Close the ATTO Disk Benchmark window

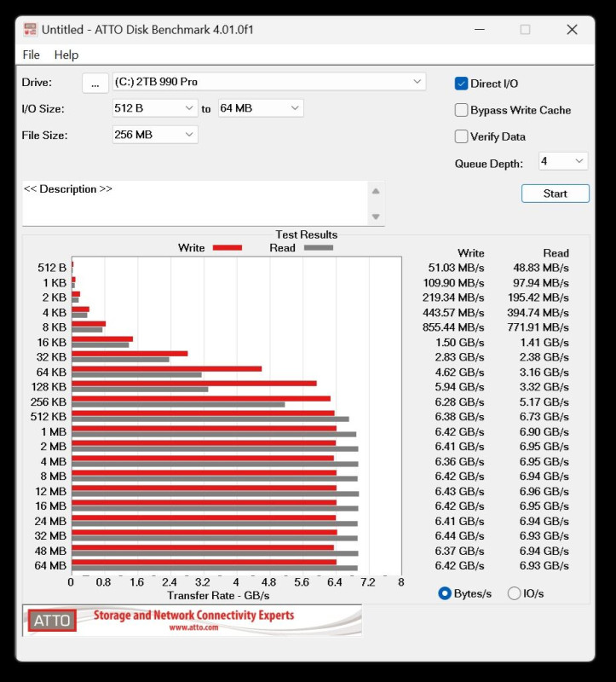coord(572,30)
